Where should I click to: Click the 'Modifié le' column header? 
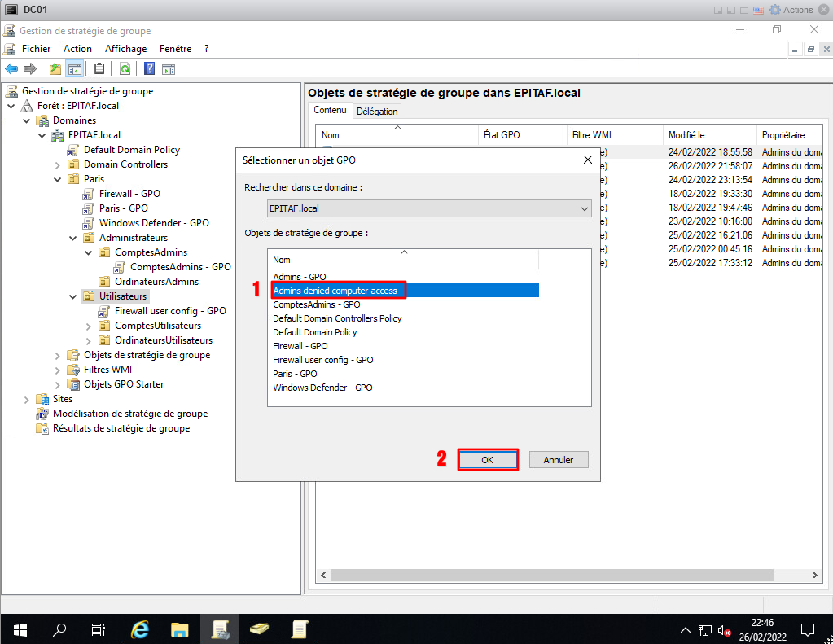click(686, 134)
